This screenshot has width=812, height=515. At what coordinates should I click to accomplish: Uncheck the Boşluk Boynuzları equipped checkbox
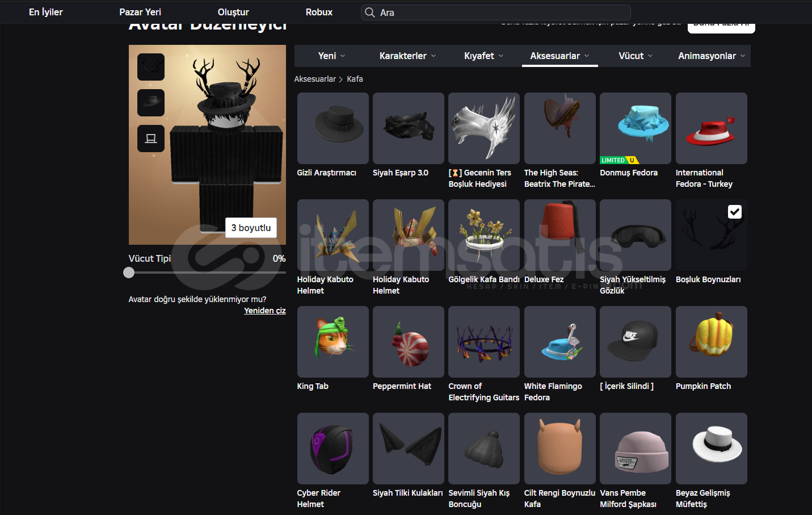735,212
